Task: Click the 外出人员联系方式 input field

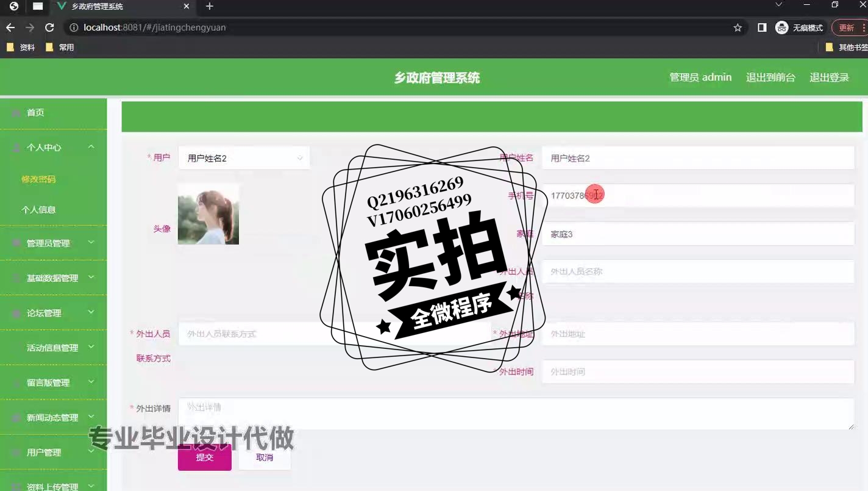Action: click(x=334, y=334)
